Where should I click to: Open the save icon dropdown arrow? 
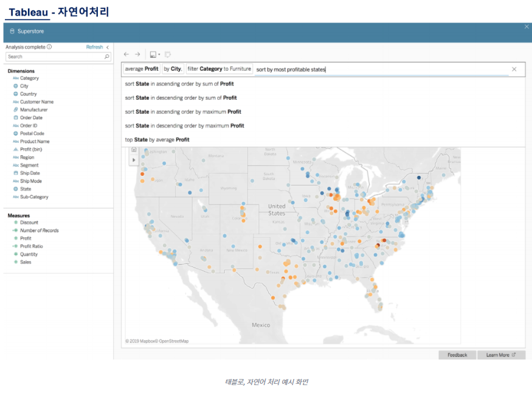tap(159, 55)
